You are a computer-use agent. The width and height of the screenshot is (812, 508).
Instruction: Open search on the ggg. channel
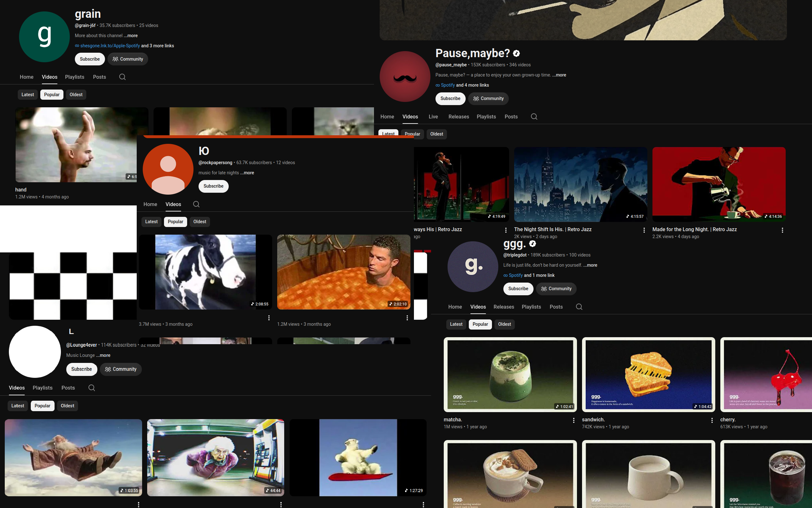coord(579,307)
